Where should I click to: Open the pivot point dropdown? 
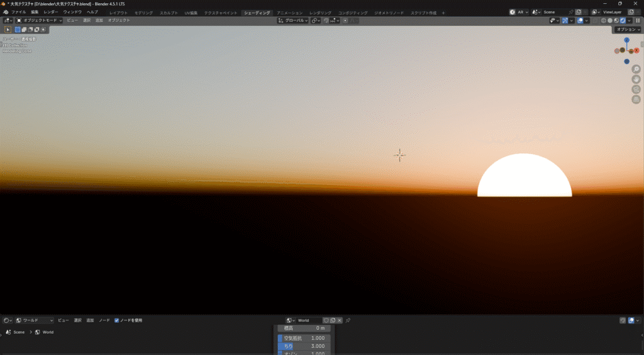pyautogui.click(x=316, y=21)
